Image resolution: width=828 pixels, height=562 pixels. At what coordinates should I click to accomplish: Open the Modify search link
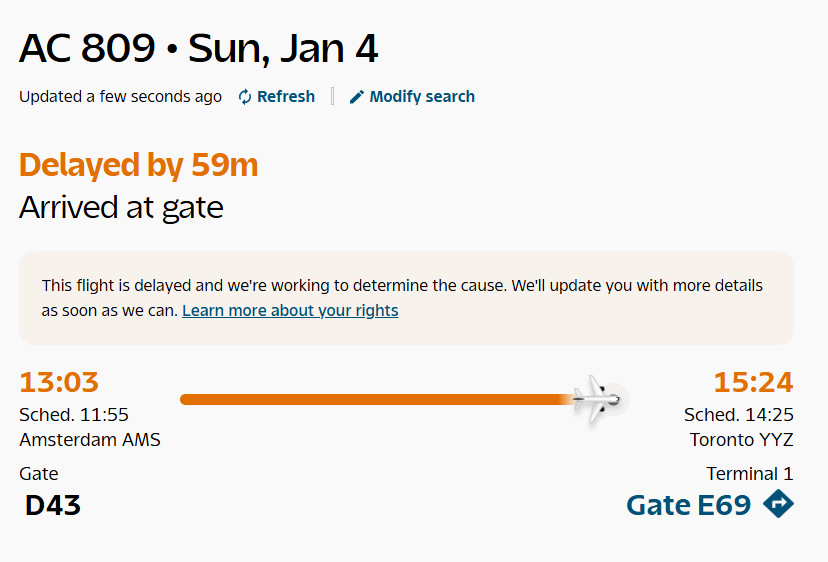click(x=422, y=97)
